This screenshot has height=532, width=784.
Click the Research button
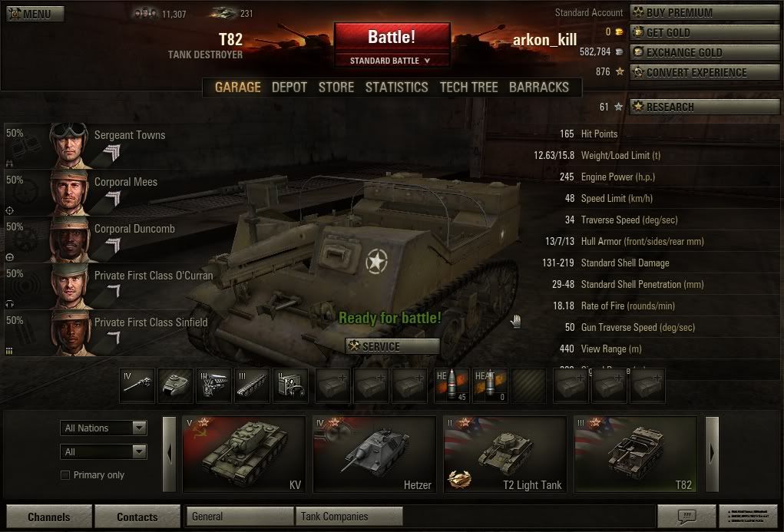704,107
